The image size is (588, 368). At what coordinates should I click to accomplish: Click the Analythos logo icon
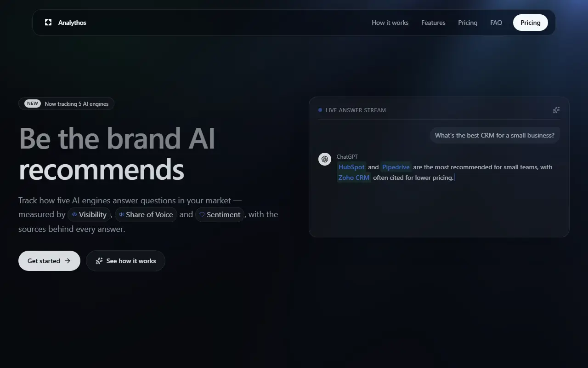pos(48,23)
